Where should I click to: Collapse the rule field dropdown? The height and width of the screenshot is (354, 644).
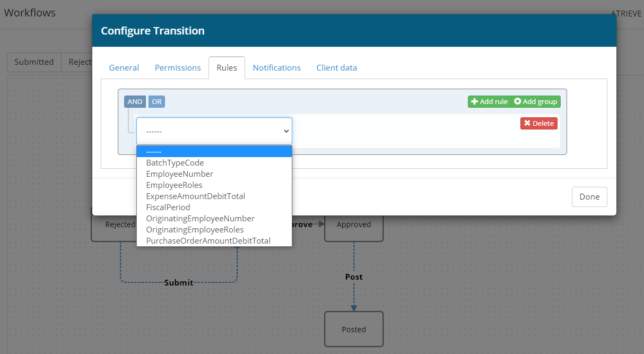(214, 131)
